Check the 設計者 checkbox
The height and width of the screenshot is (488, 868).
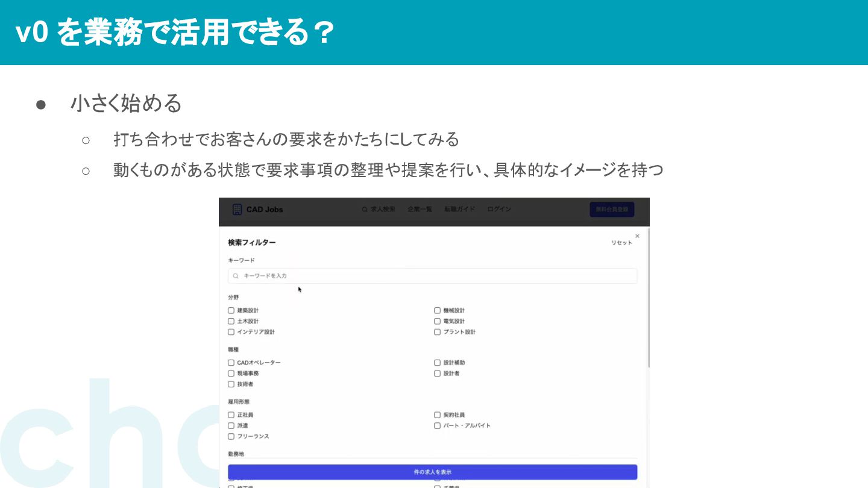(x=438, y=374)
